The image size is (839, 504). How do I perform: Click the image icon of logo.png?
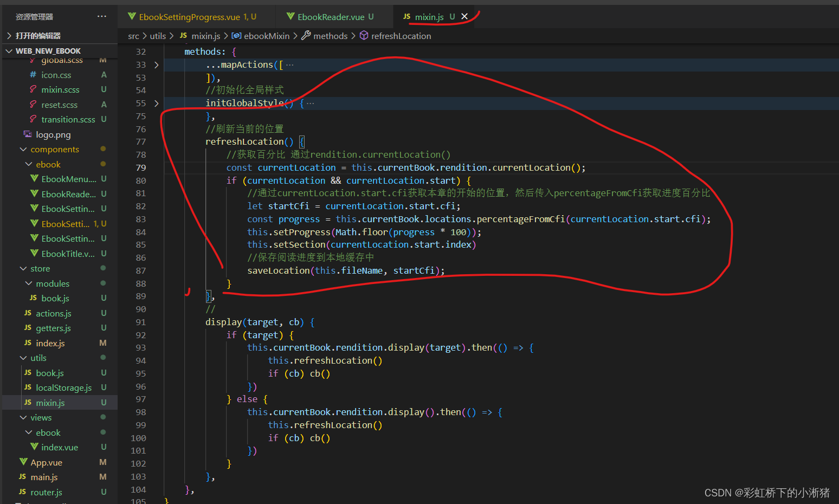(28, 134)
